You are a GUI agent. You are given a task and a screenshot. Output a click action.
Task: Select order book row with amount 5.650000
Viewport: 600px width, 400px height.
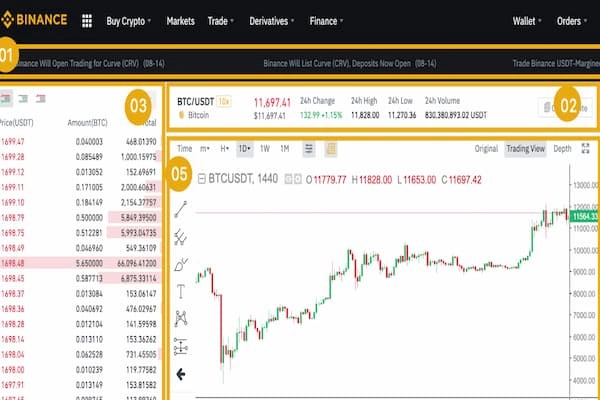[x=80, y=263]
